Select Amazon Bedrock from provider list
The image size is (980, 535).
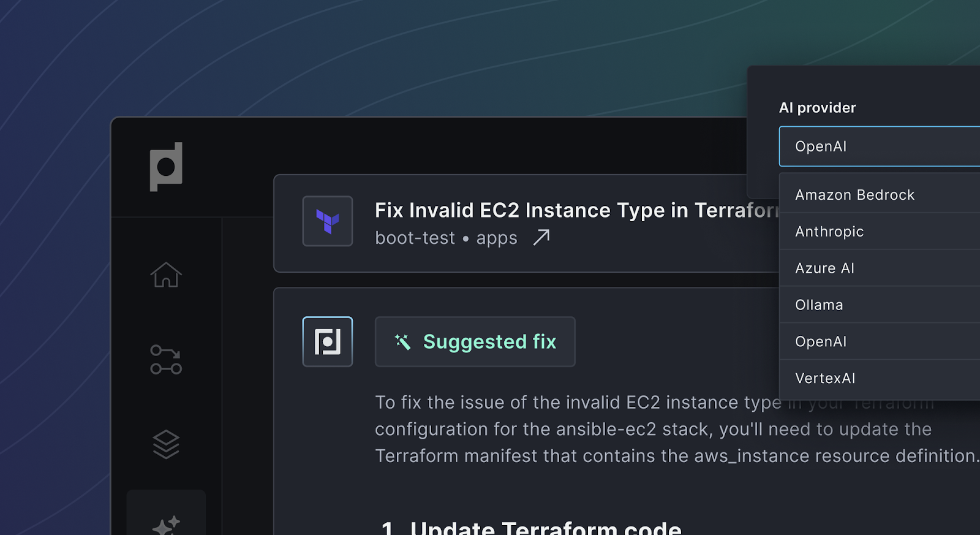point(854,195)
